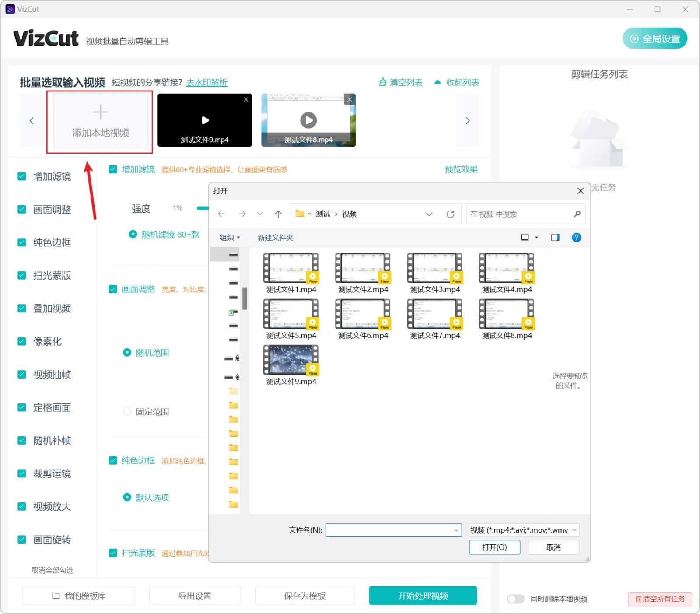The width and height of the screenshot is (700, 614).
Task: Toggle the 像素化 checkbox
Action: coord(21,341)
